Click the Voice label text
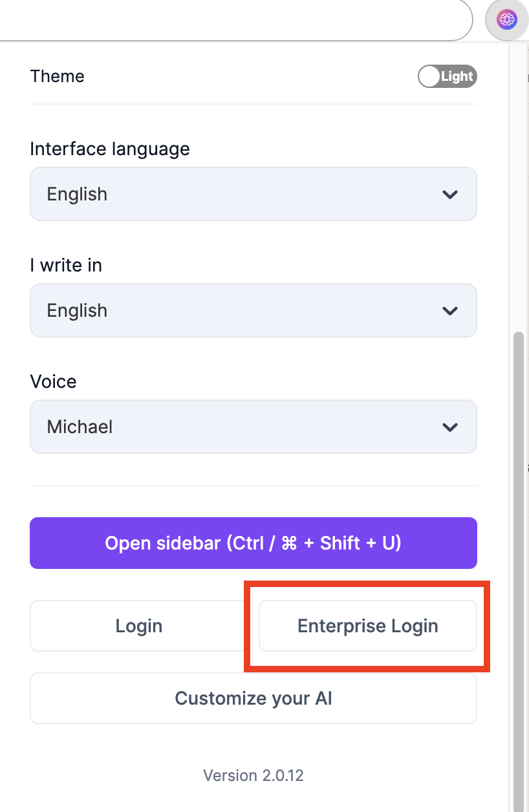The image size is (529, 812). coord(53,381)
